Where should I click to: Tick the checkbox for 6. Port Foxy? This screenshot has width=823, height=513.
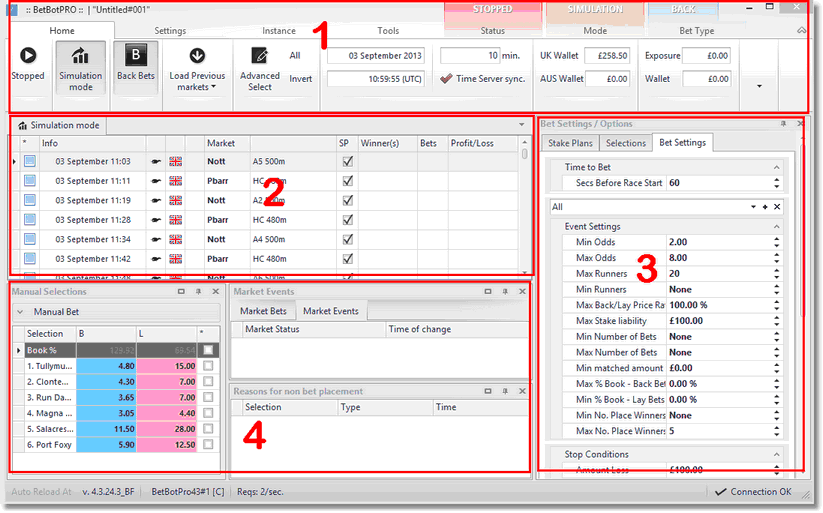[208, 446]
